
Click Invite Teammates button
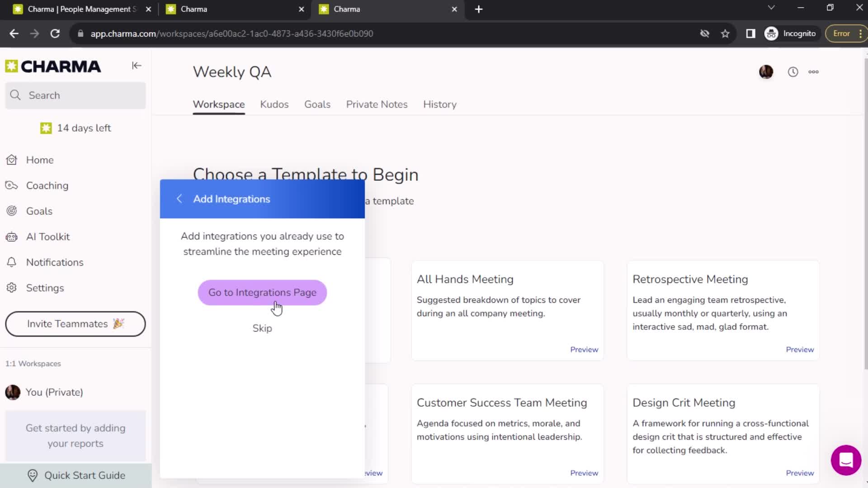click(75, 324)
